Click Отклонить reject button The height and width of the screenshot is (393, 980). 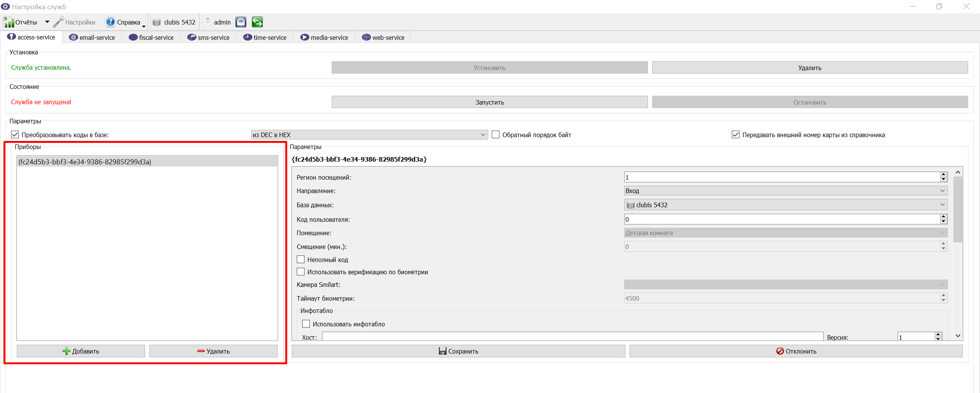pyautogui.click(x=796, y=351)
